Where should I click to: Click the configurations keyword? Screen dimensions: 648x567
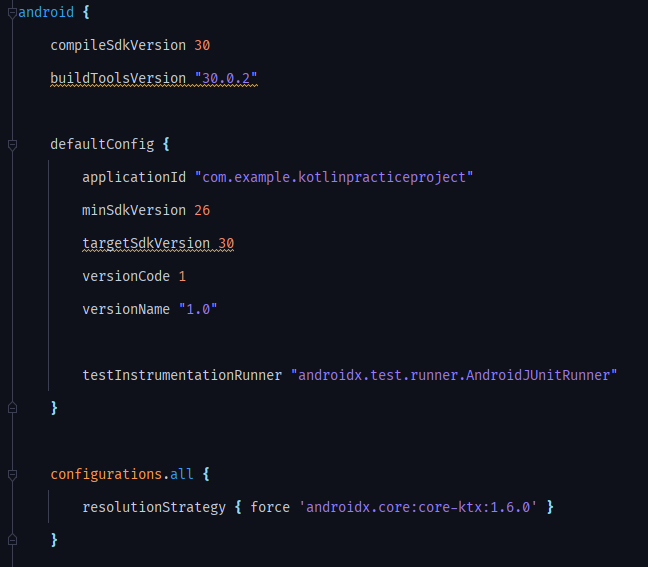[x=106, y=474]
